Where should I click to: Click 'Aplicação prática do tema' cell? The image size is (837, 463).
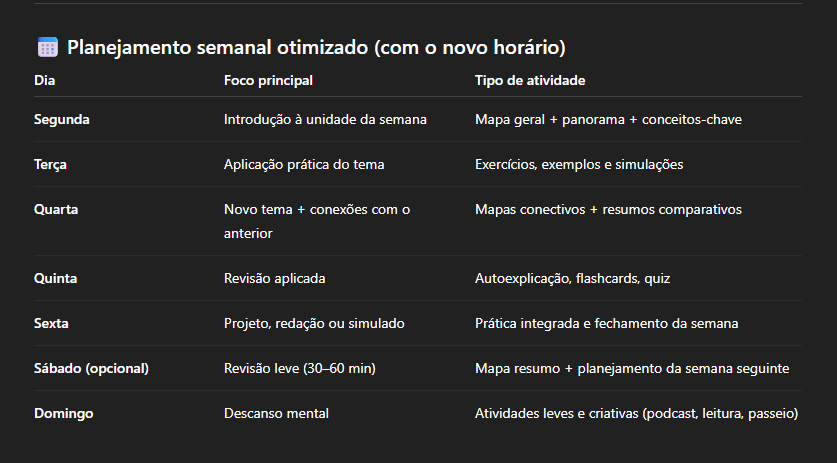(304, 164)
